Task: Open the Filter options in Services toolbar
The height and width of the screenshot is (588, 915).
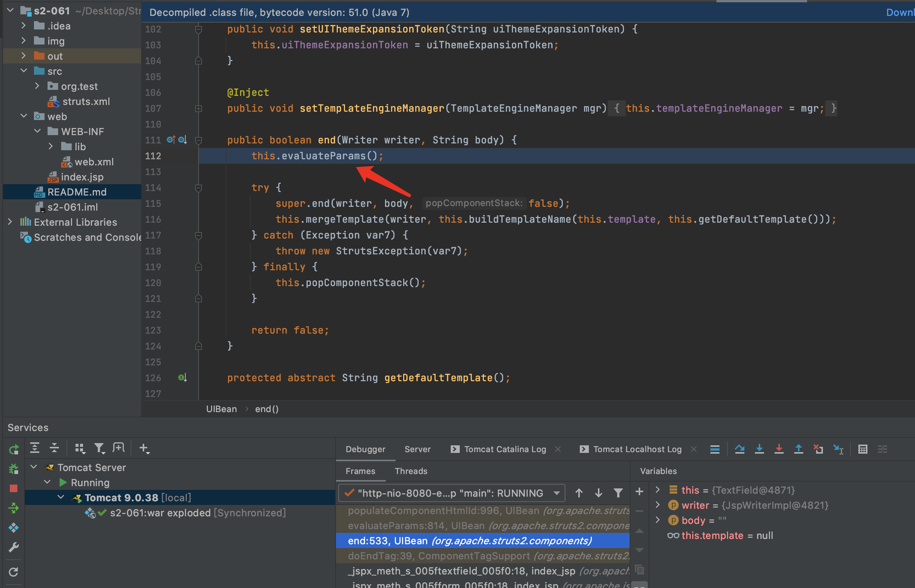Action: 100,448
